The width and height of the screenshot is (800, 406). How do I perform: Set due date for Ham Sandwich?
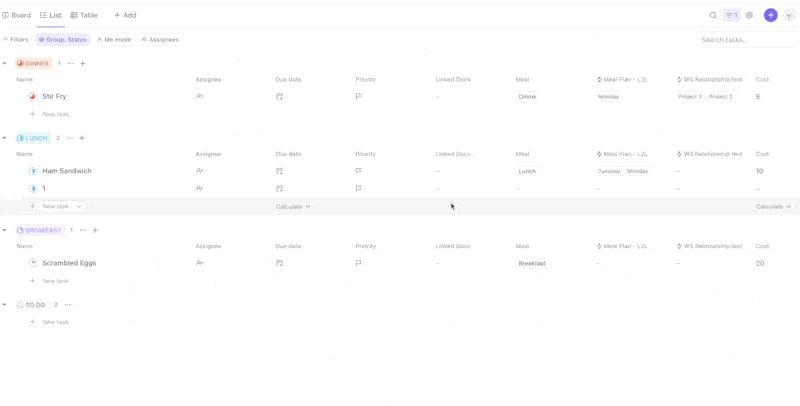click(x=280, y=171)
